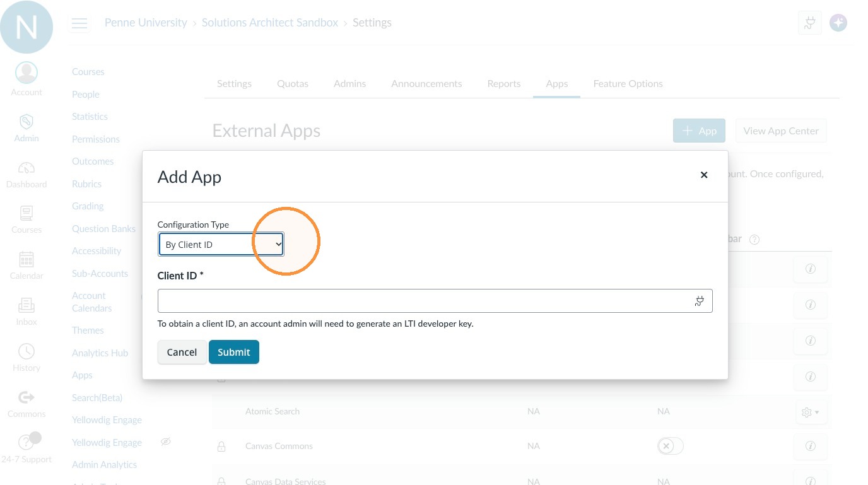Click the lock icon beside Canvas Data Services
The height and width of the screenshot is (485, 868).
click(x=221, y=481)
